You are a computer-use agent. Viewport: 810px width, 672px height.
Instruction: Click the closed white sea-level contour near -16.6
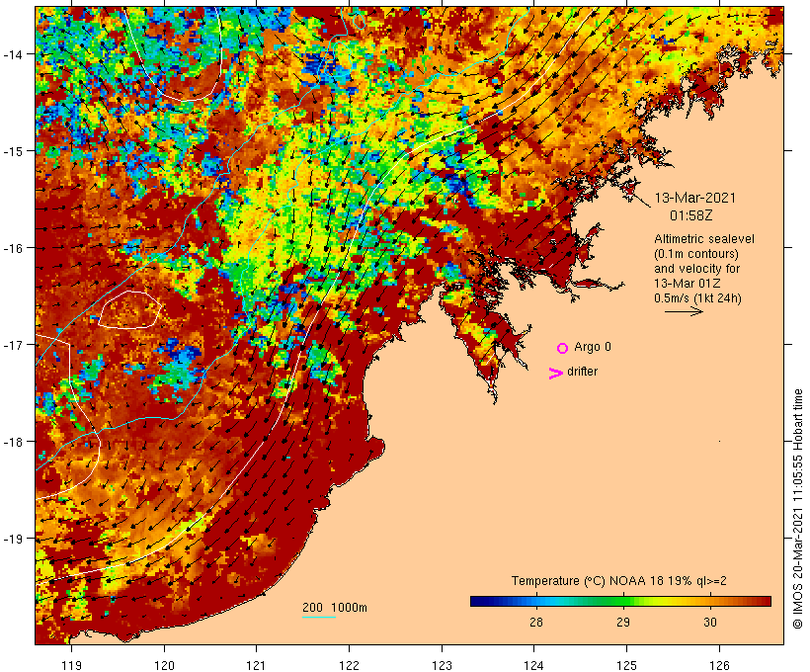tap(129, 310)
